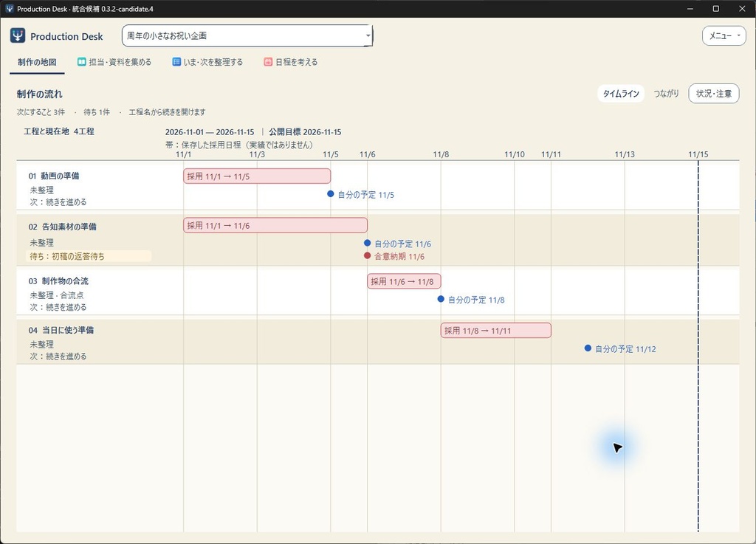Maximize the Production Desk window
Screen dimensions: 756x544
716,9
